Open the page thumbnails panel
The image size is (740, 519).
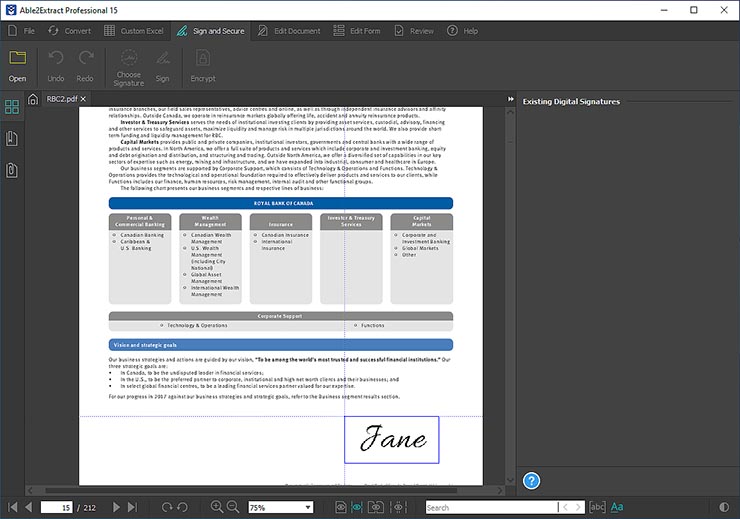point(12,107)
